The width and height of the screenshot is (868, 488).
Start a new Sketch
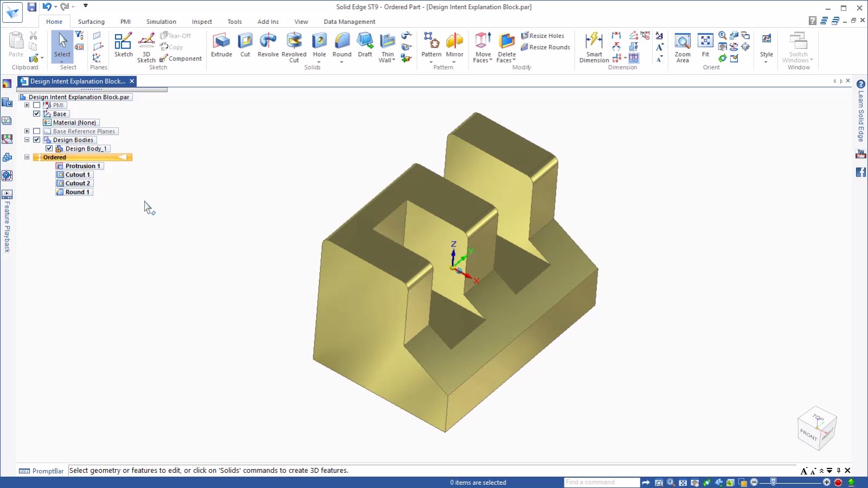123,46
